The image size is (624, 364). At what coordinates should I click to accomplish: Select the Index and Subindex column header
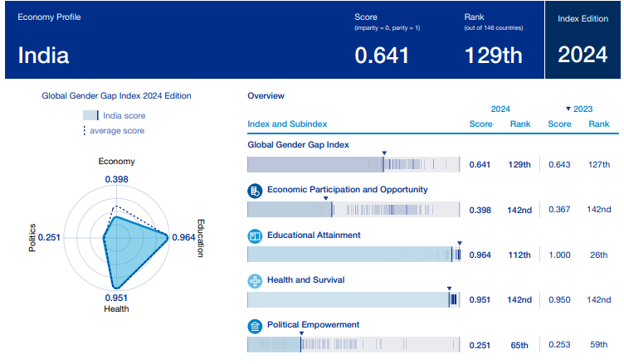pos(287,124)
